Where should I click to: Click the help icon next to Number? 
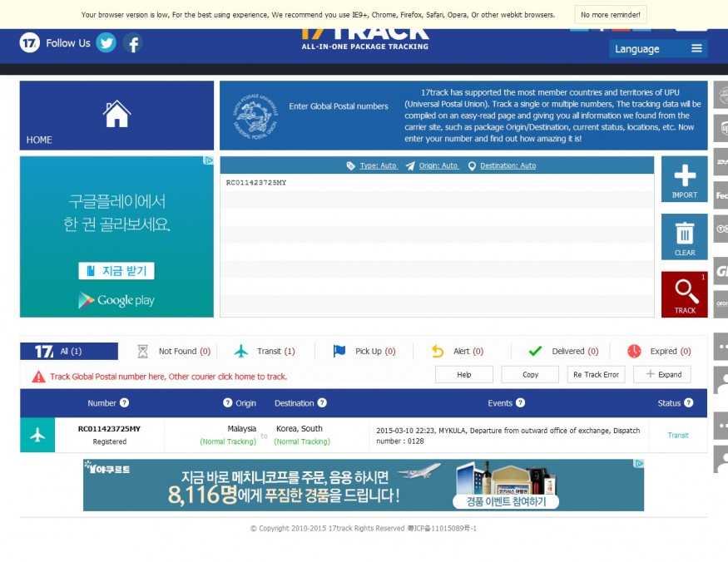(124, 403)
